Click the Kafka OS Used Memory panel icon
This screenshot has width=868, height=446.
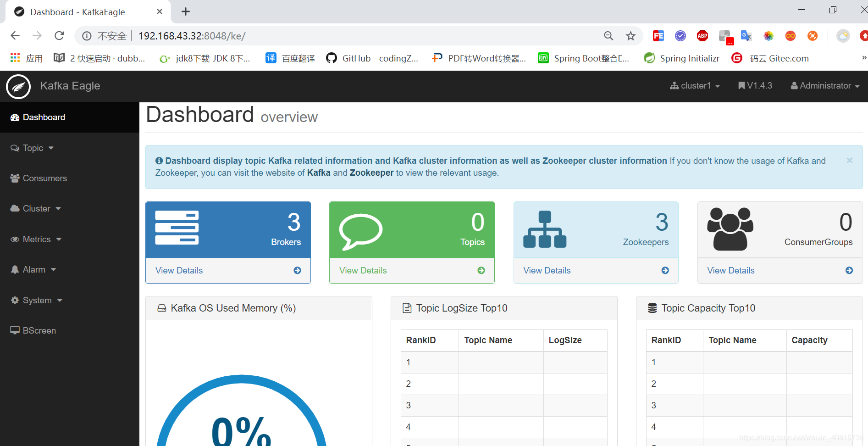(x=162, y=308)
